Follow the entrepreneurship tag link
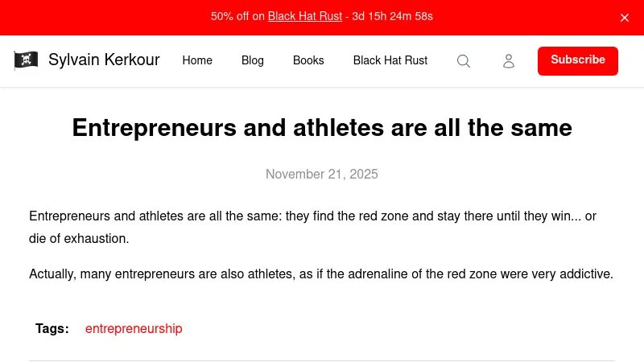 point(134,329)
